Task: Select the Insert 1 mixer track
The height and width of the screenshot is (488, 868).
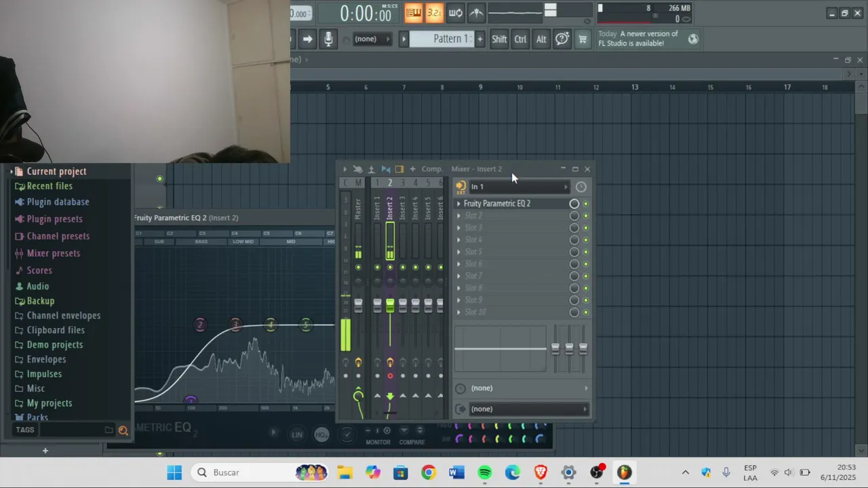Action: (377, 207)
